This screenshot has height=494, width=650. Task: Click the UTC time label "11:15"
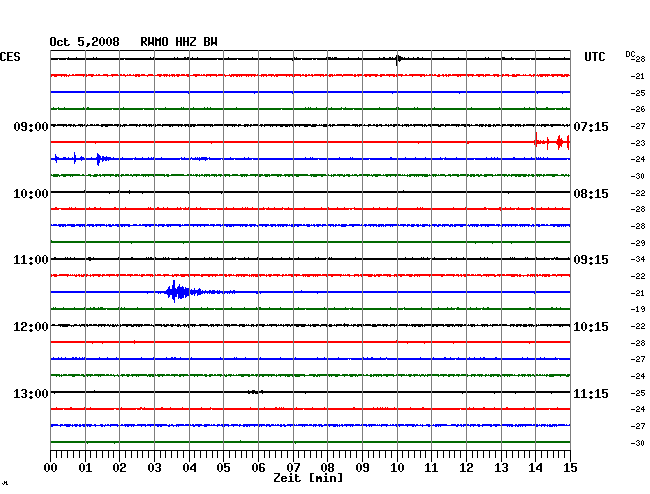591,393
